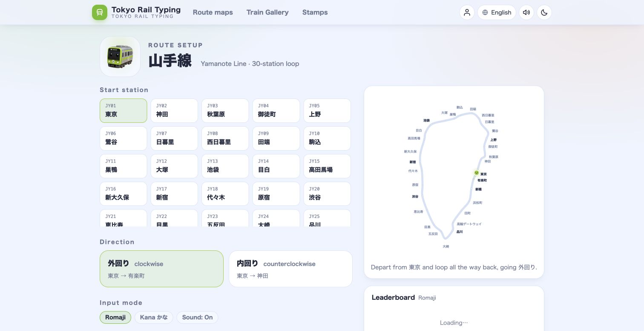Click 浜松町 label on the route map

point(477,203)
